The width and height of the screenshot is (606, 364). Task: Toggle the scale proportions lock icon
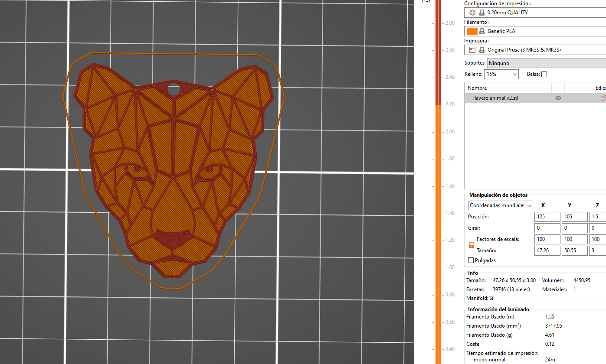(x=472, y=245)
